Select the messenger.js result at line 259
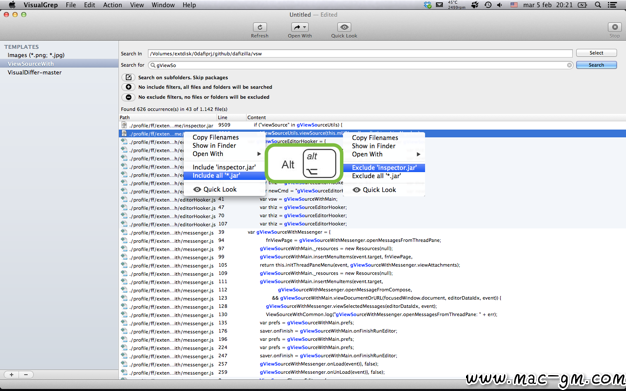 (x=372, y=372)
